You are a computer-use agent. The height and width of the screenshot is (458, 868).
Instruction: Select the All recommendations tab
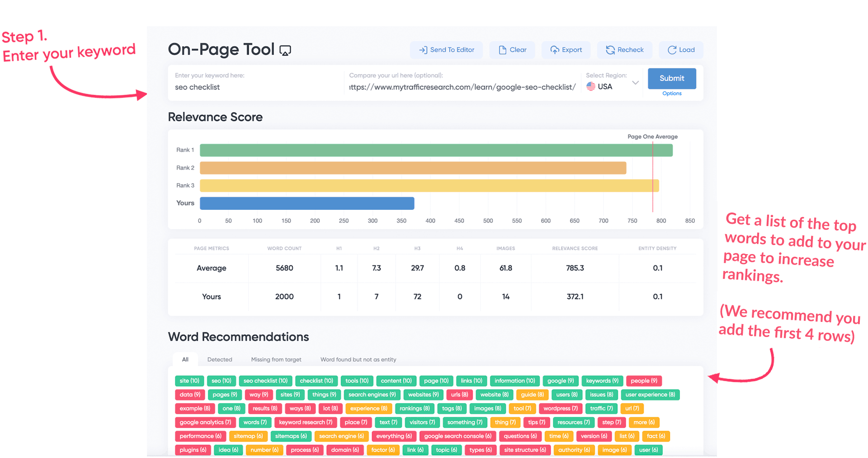[185, 359]
